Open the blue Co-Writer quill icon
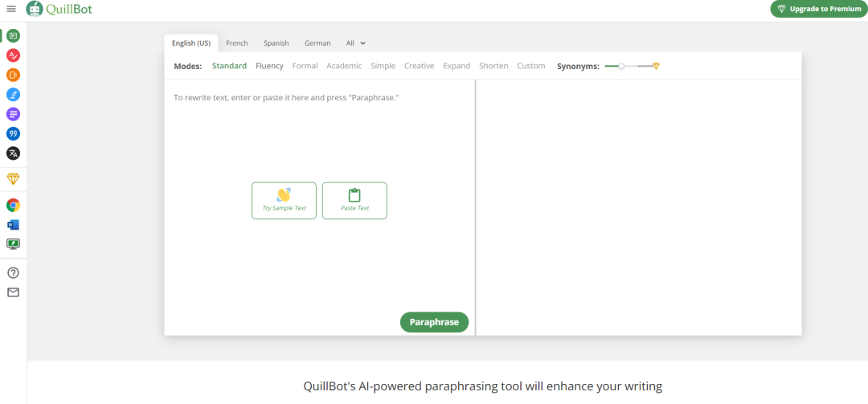Image resolution: width=868 pixels, height=404 pixels. click(14, 95)
